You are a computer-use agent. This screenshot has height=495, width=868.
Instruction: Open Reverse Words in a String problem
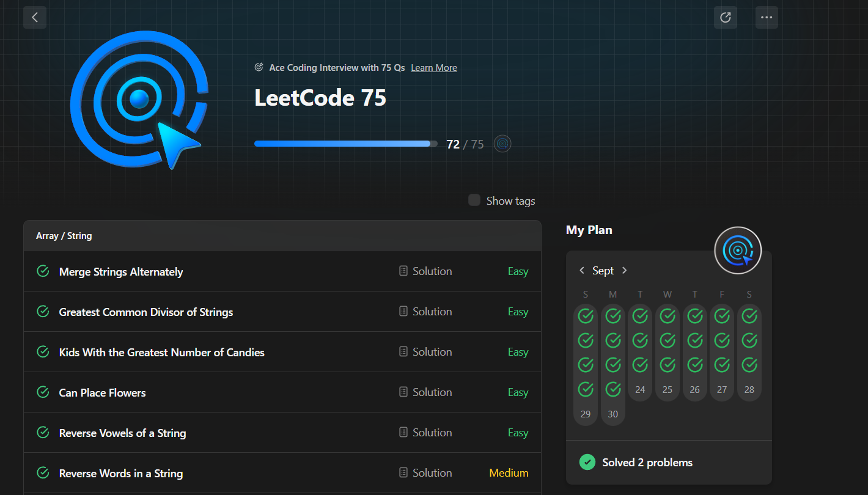click(121, 474)
